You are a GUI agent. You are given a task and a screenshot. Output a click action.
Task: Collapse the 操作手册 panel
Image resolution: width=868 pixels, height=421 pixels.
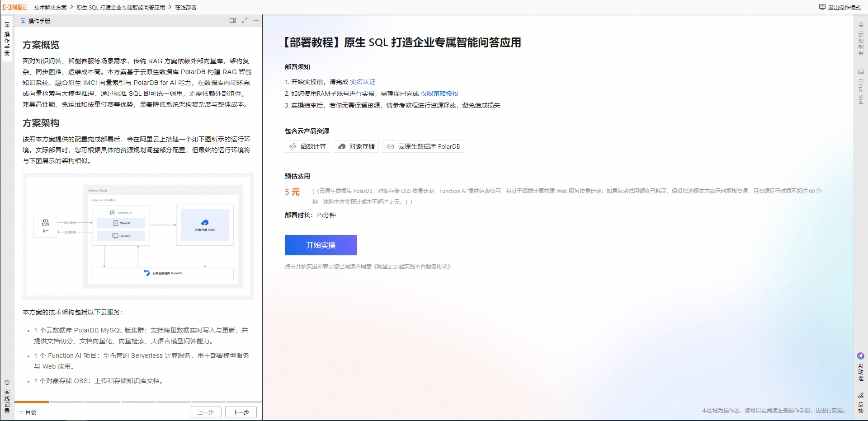click(x=256, y=20)
